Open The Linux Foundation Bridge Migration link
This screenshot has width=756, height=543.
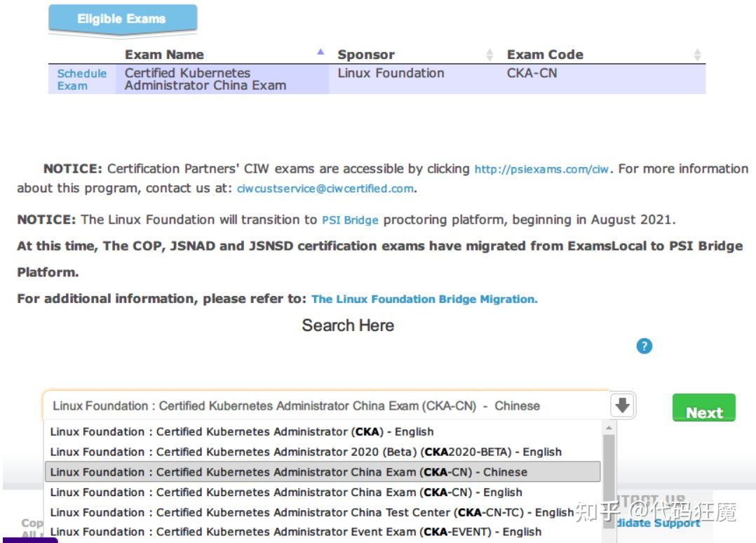click(x=424, y=299)
